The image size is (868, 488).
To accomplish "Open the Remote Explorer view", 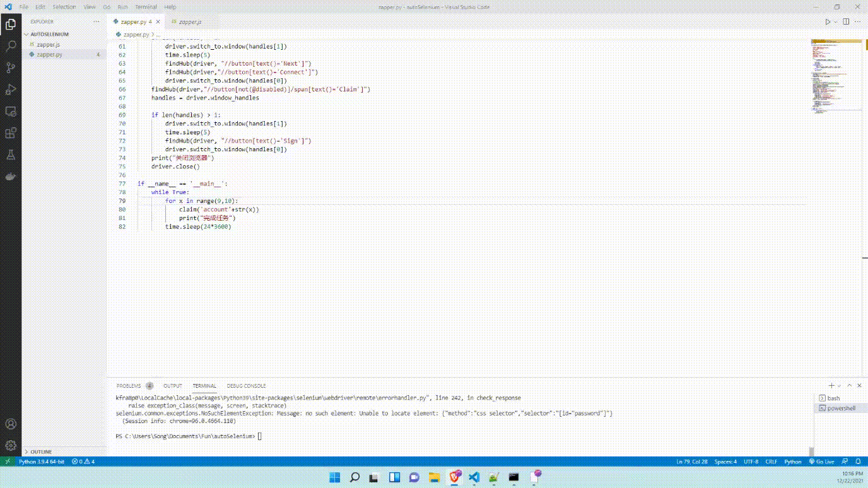I will (x=11, y=112).
